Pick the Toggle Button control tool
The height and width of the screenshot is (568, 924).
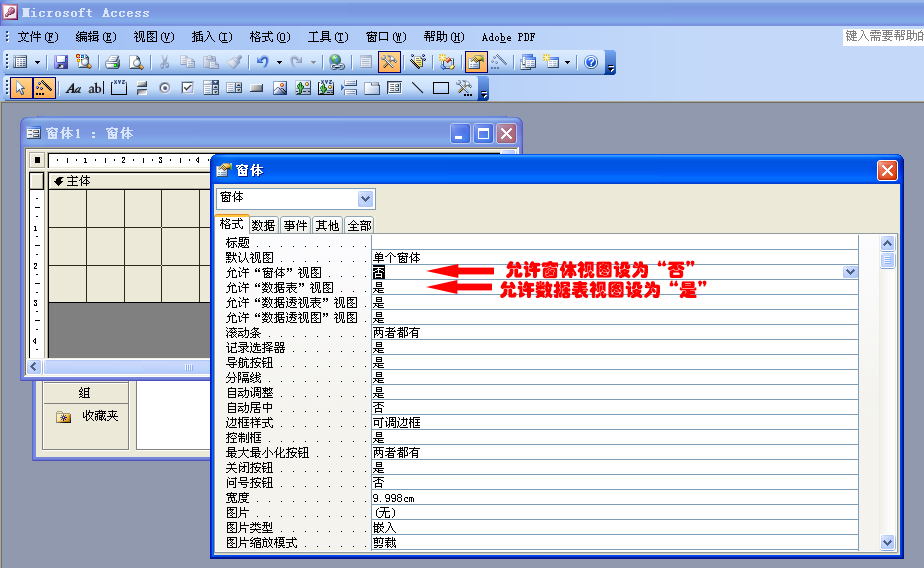click(142, 88)
